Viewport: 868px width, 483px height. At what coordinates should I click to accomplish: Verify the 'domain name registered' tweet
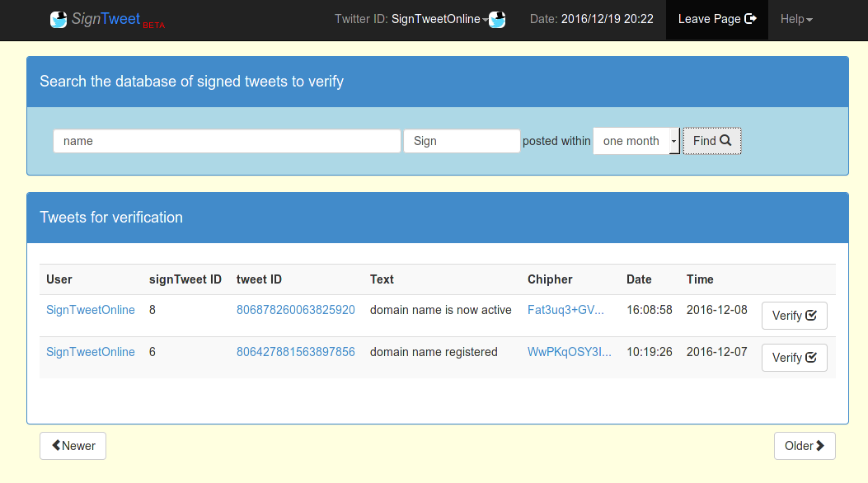[795, 358]
